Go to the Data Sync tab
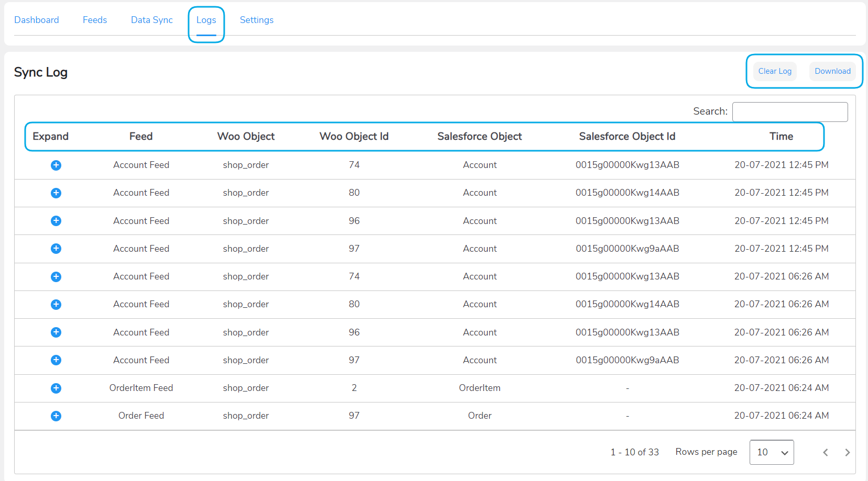The height and width of the screenshot is (481, 868). point(152,20)
